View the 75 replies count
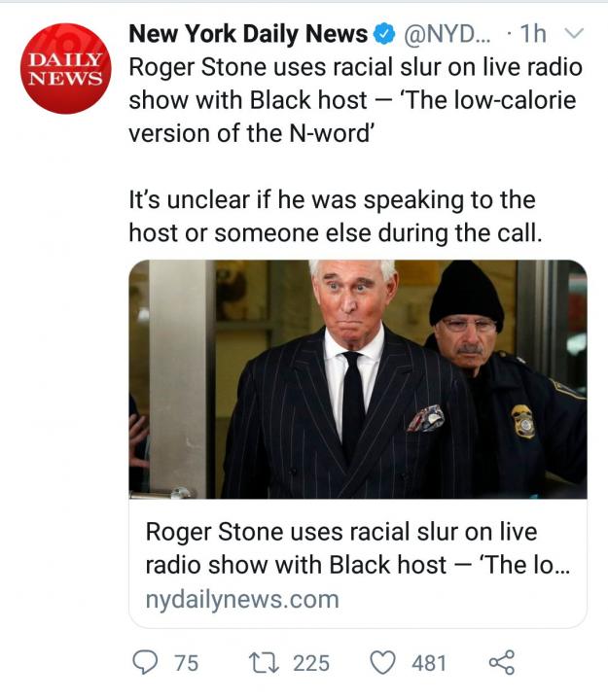Viewport: 608px width, 700px height. pyautogui.click(x=186, y=663)
